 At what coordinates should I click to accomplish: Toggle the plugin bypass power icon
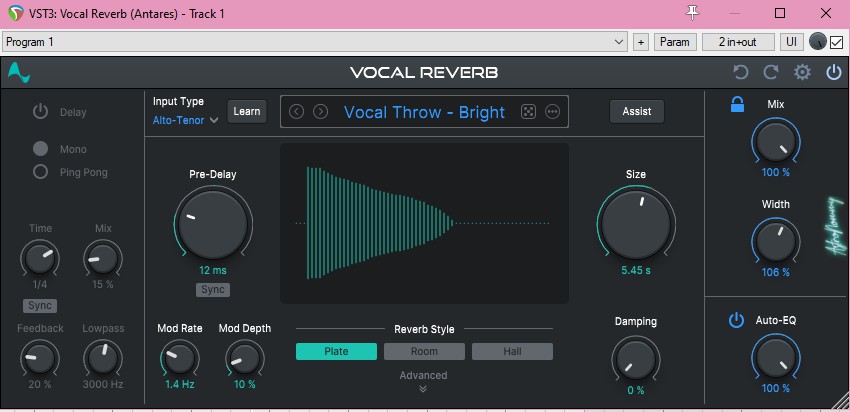click(833, 72)
